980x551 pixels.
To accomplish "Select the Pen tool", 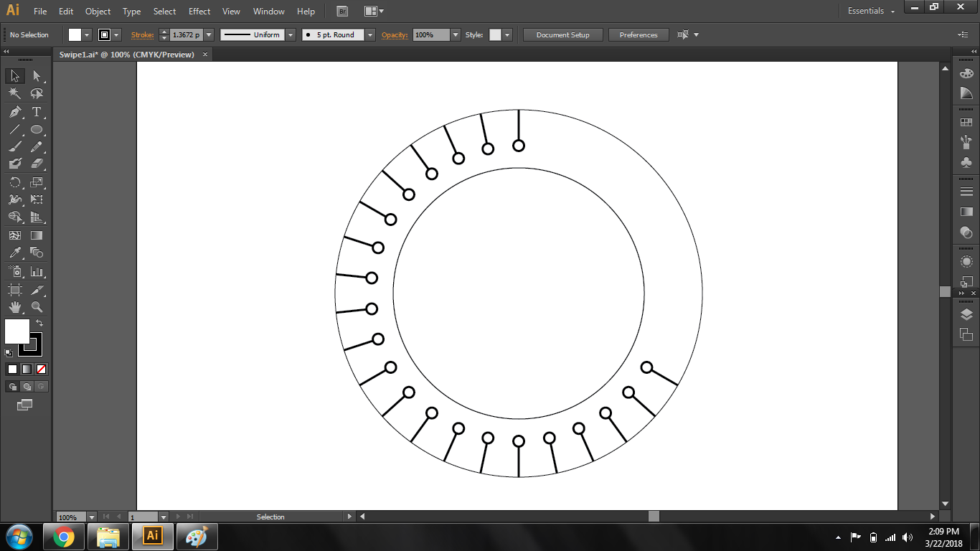I will 14,112.
